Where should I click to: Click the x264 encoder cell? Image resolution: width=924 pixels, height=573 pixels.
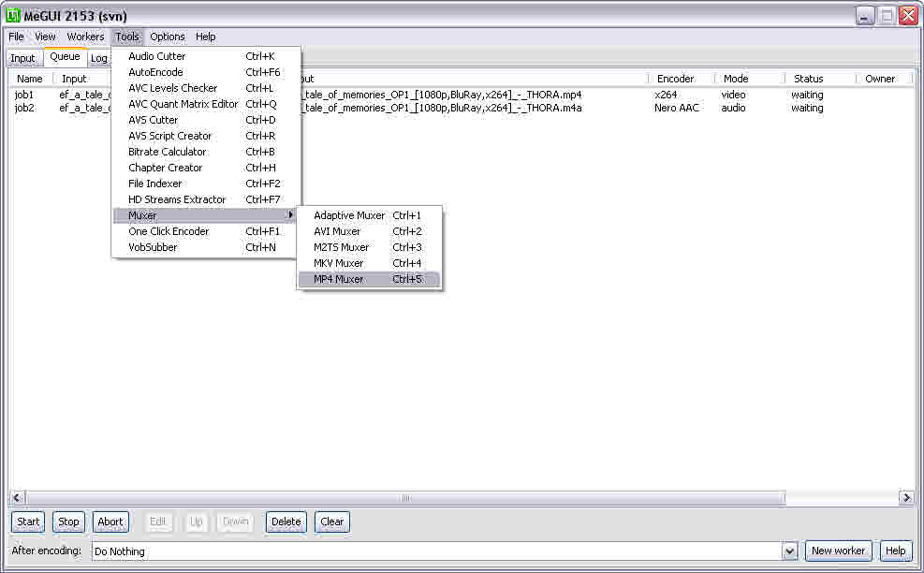pyautogui.click(x=666, y=95)
